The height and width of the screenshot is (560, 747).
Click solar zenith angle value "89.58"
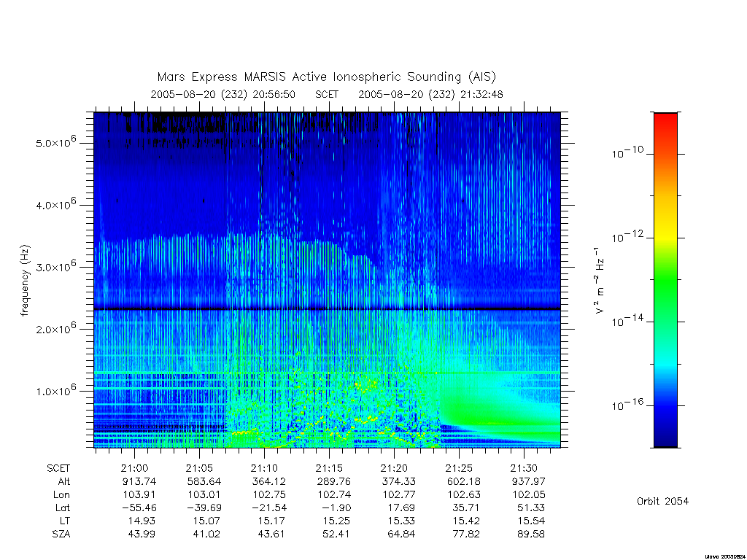[x=531, y=534]
